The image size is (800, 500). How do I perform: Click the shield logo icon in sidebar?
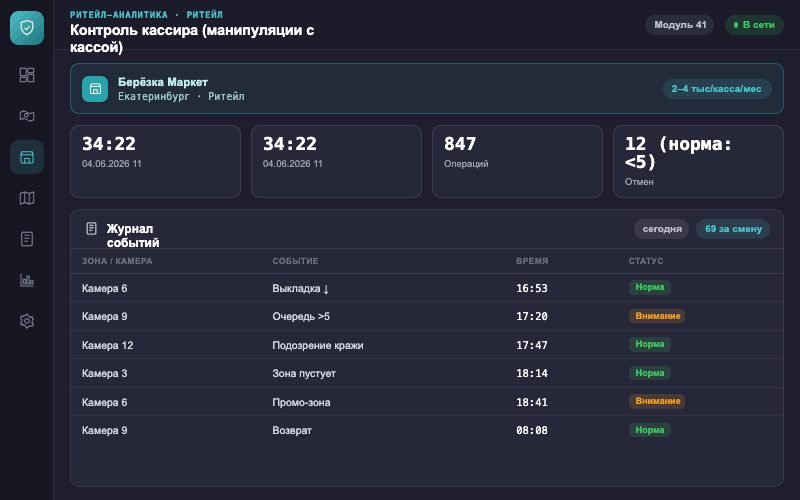pos(27,28)
